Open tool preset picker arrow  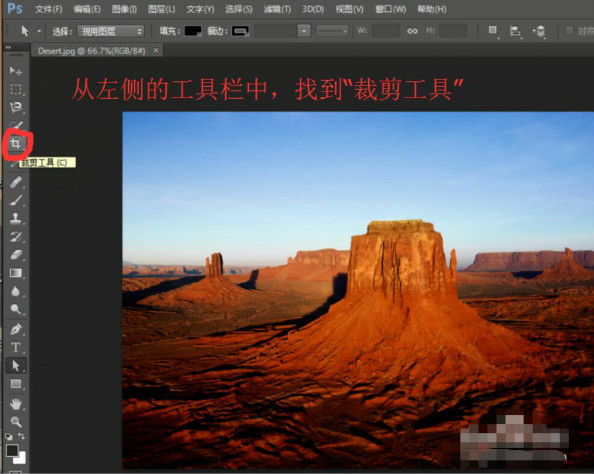click(x=39, y=31)
